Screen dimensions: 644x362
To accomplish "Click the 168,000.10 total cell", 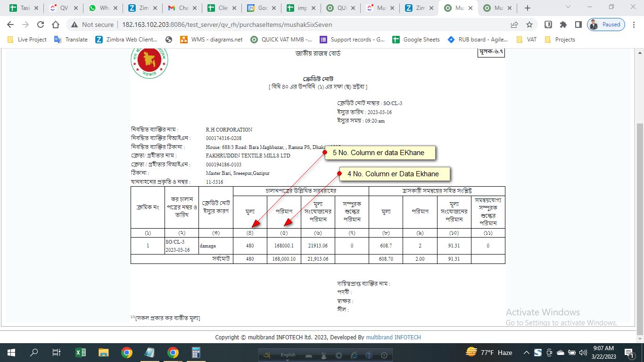I will 284,259.
